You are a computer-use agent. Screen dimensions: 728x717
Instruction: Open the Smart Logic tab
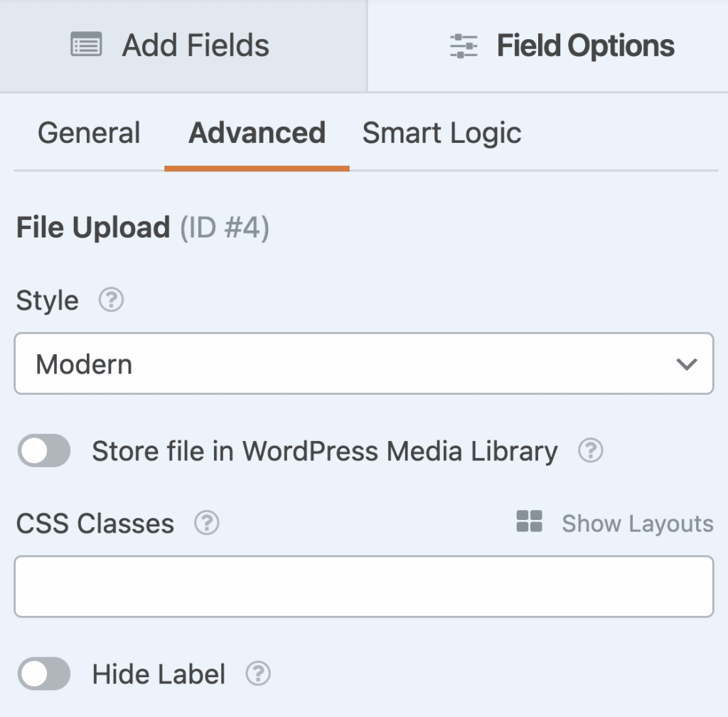click(441, 132)
